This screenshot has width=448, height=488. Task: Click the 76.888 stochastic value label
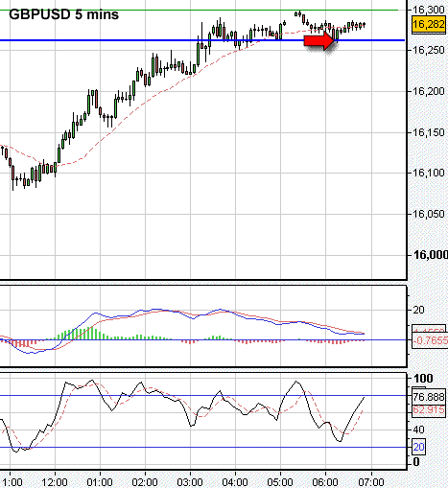pyautogui.click(x=429, y=397)
